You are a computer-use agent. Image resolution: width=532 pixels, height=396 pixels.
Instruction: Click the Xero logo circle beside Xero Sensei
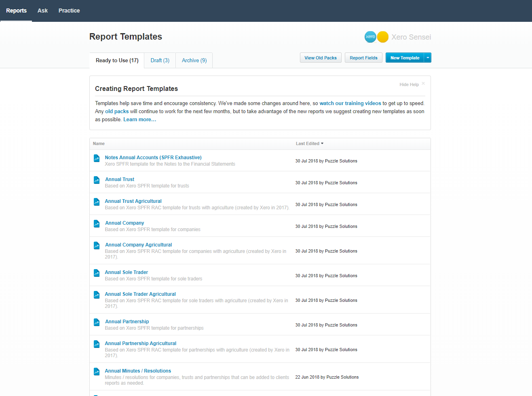coord(370,37)
